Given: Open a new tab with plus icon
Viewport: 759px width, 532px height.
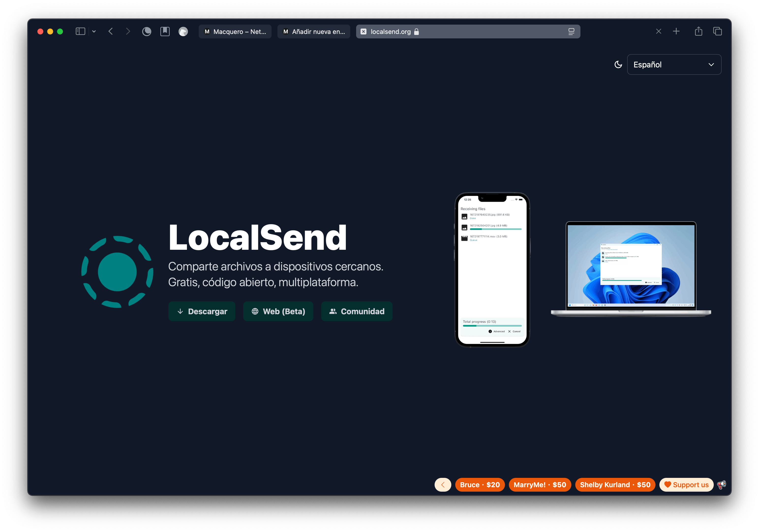Looking at the screenshot, I should pyautogui.click(x=676, y=31).
